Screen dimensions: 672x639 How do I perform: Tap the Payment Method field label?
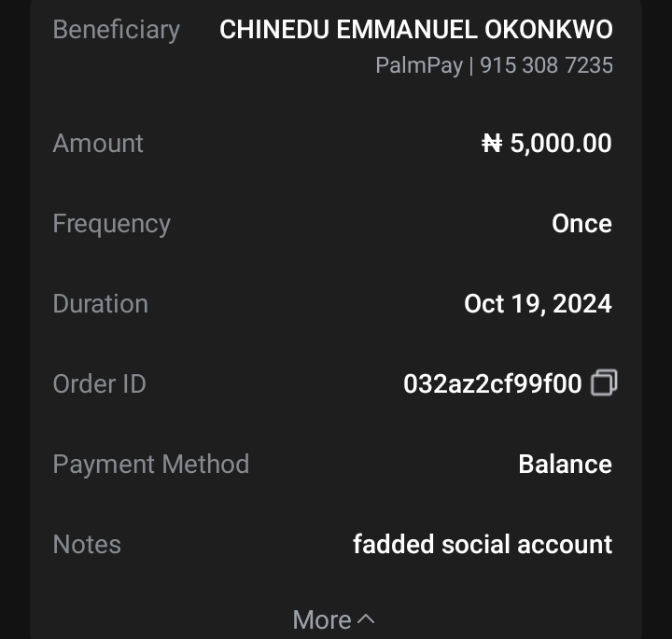click(x=150, y=465)
